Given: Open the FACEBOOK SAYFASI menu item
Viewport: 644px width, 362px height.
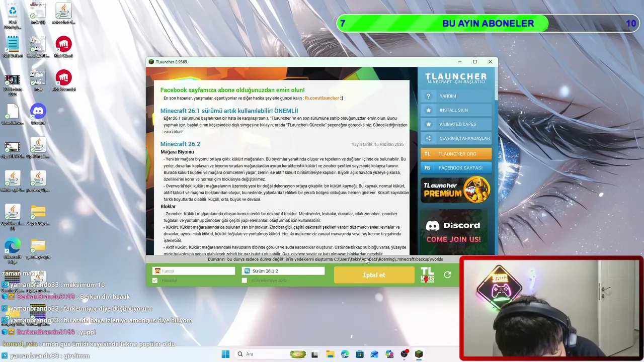Looking at the screenshot, I should point(456,168).
